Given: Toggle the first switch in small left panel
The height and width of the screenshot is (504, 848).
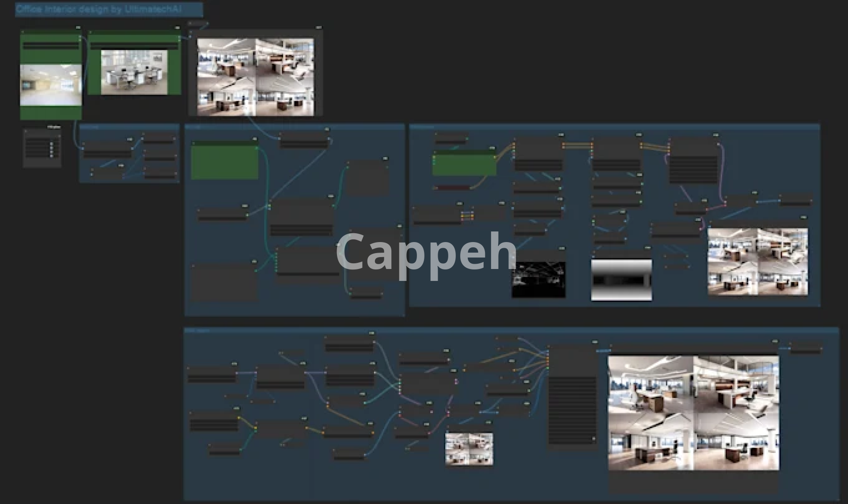Looking at the screenshot, I should [51, 144].
